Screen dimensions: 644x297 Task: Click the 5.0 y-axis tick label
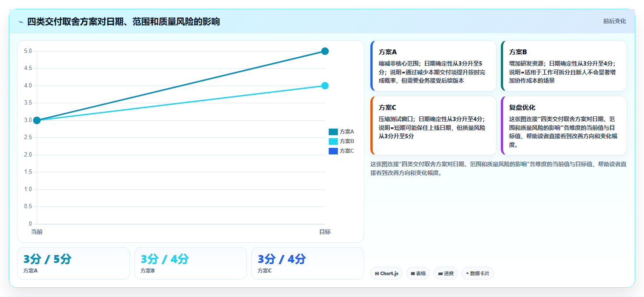point(28,51)
